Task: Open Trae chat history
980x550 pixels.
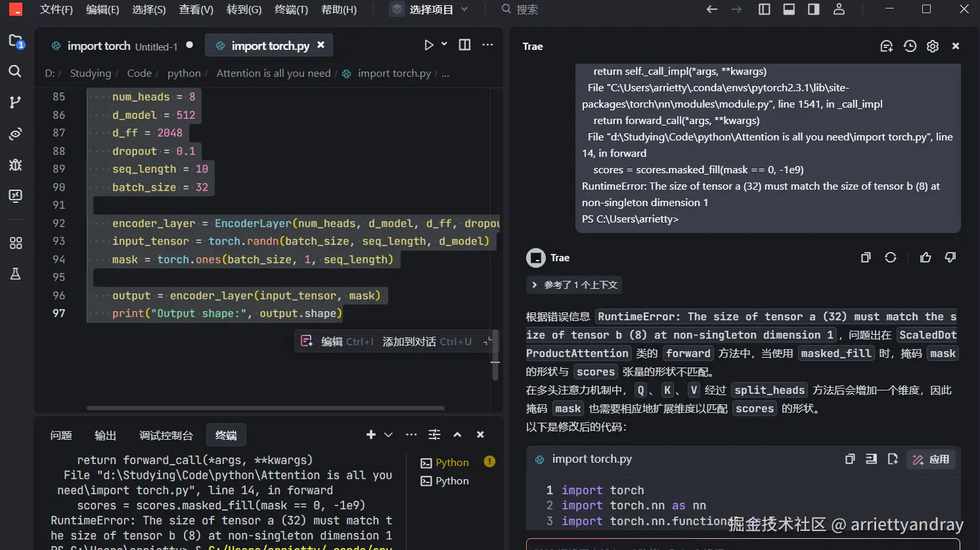Action: 910,46
